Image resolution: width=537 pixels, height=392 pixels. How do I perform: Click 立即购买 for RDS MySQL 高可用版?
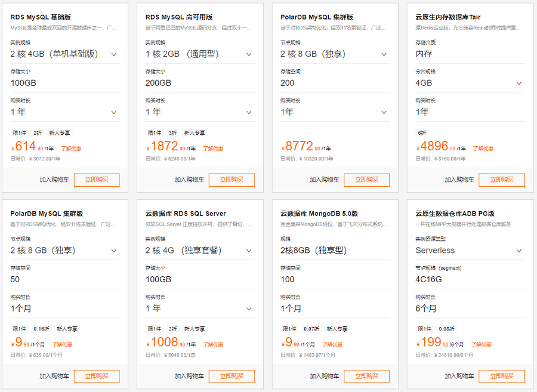(232, 180)
